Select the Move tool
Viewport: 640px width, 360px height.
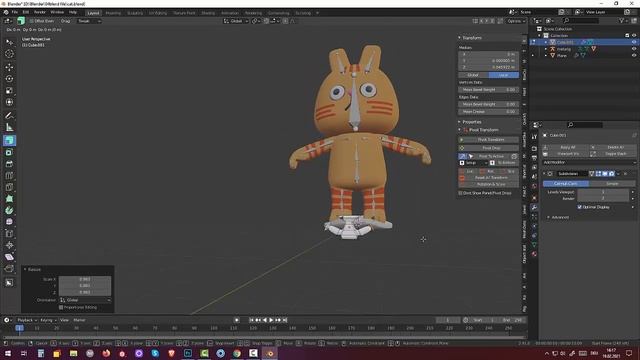tap(9, 67)
